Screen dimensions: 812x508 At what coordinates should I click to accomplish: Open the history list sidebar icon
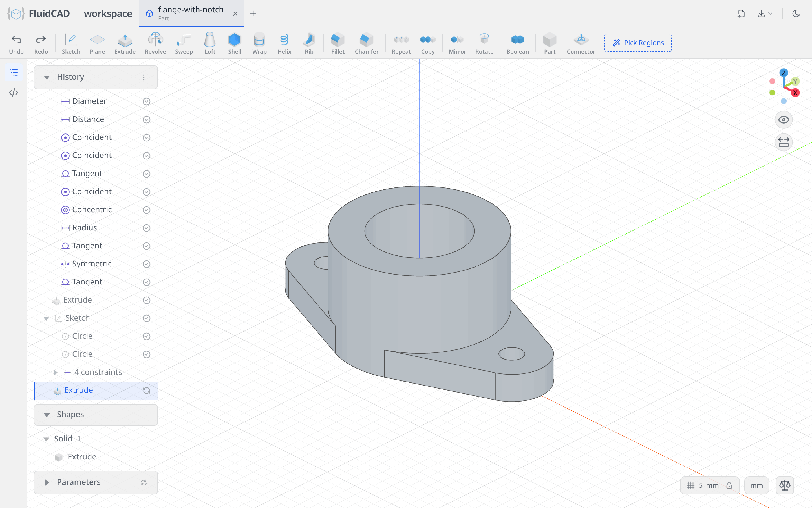[14, 72]
